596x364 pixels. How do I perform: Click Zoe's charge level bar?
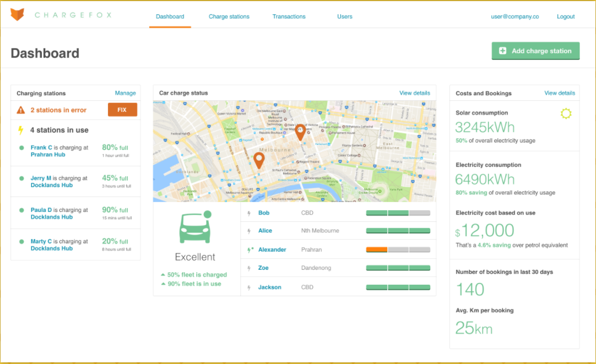tap(398, 268)
